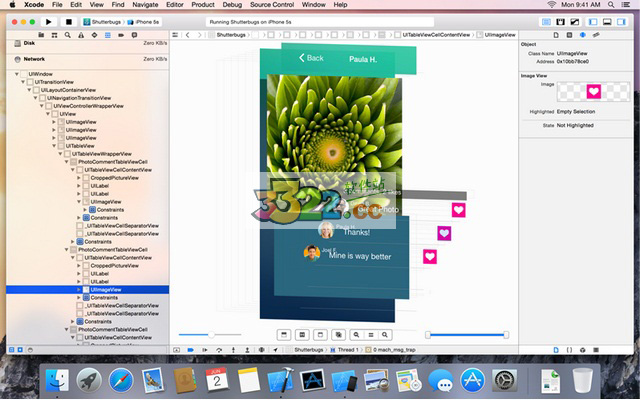The height and width of the screenshot is (400, 640).
Task: Toggle the Navigator panel visibility
Action: 593,22
